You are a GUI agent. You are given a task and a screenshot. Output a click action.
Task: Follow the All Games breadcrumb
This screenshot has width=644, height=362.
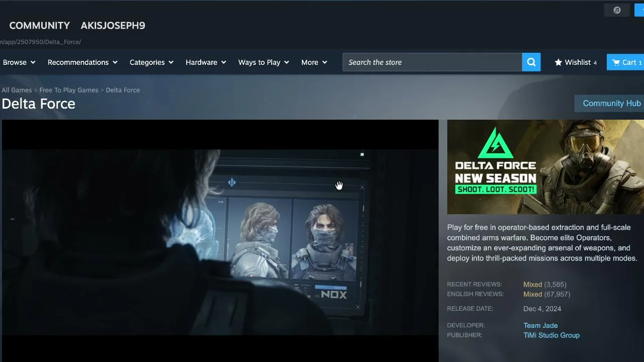tap(17, 90)
